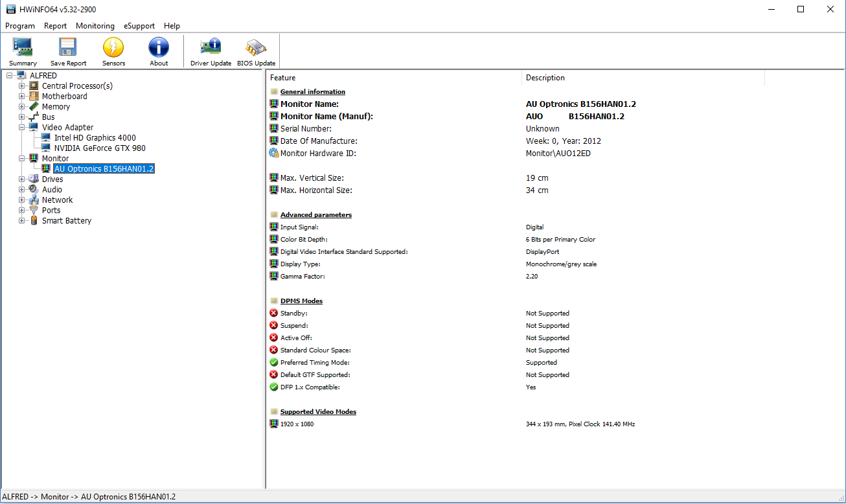Screen dimensions: 846x504
Task: Click the Intel HD Graphics 4000 icon
Action: (x=46, y=138)
